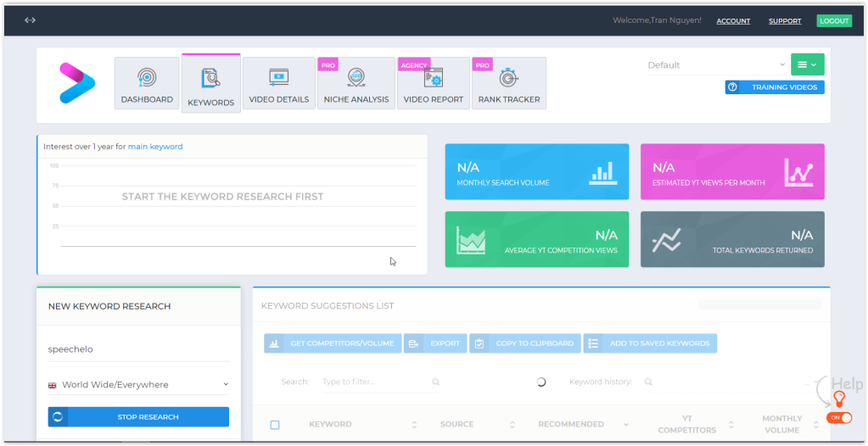Click the expand arrows icon in top bar
This screenshot has width=868, height=446.
coord(31,20)
